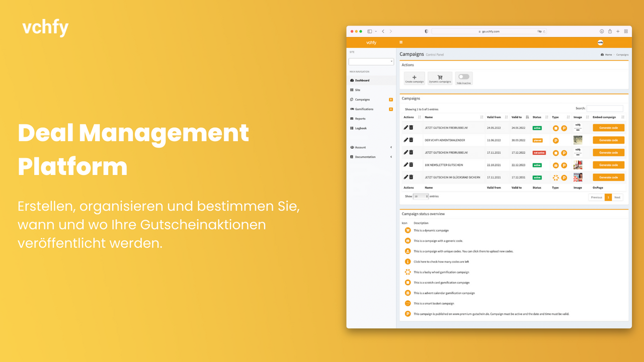Image resolution: width=644 pixels, height=362 pixels.
Task: Click Safari sidebar toggle icon
Action: [370, 31]
